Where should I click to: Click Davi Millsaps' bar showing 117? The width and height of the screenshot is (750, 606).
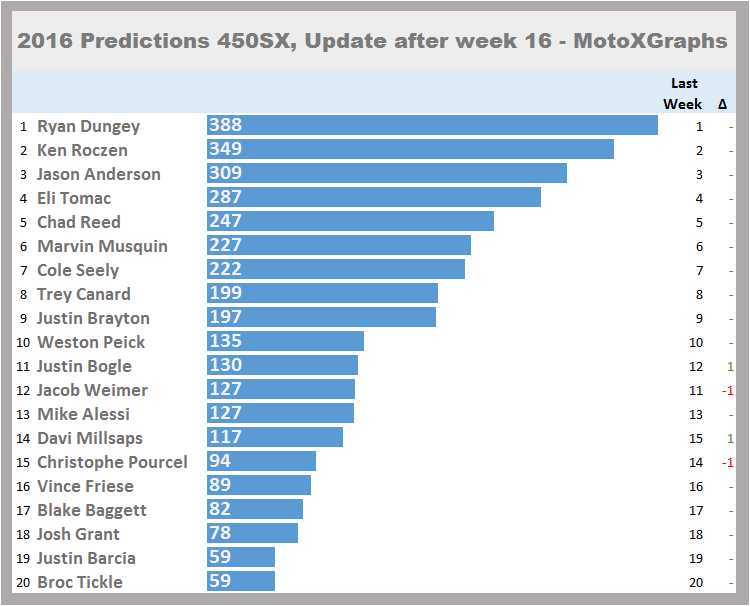point(275,438)
